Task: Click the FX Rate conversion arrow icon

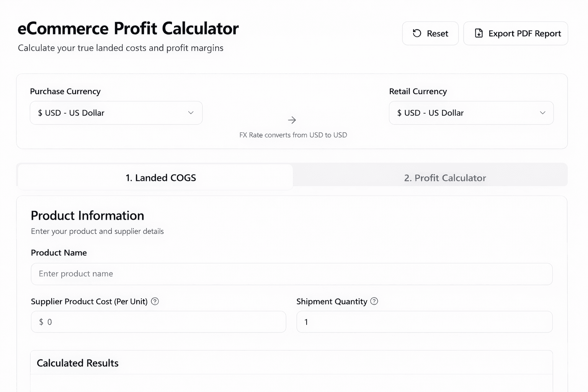Action: [292, 120]
